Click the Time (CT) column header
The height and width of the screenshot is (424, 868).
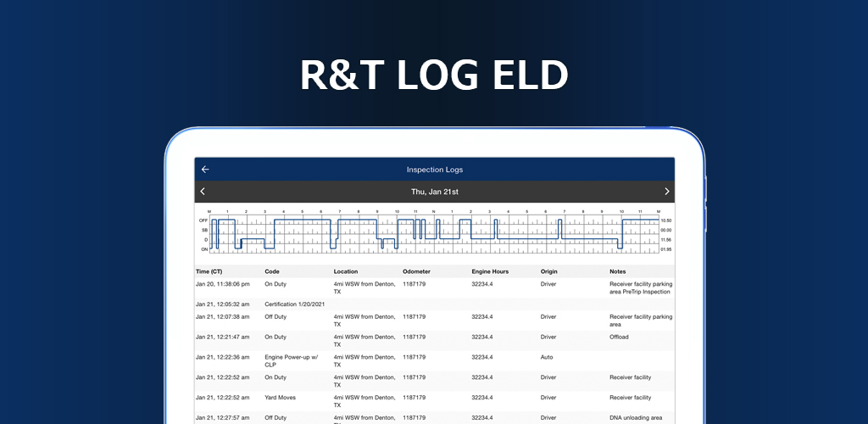209,271
